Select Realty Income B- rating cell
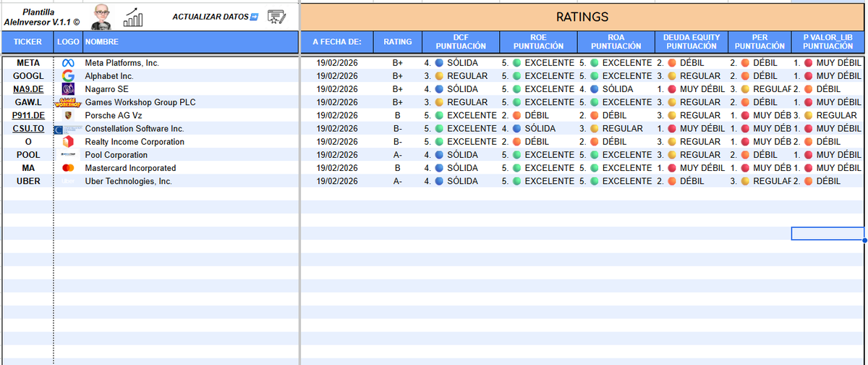The width and height of the screenshot is (868, 365). coord(398,142)
